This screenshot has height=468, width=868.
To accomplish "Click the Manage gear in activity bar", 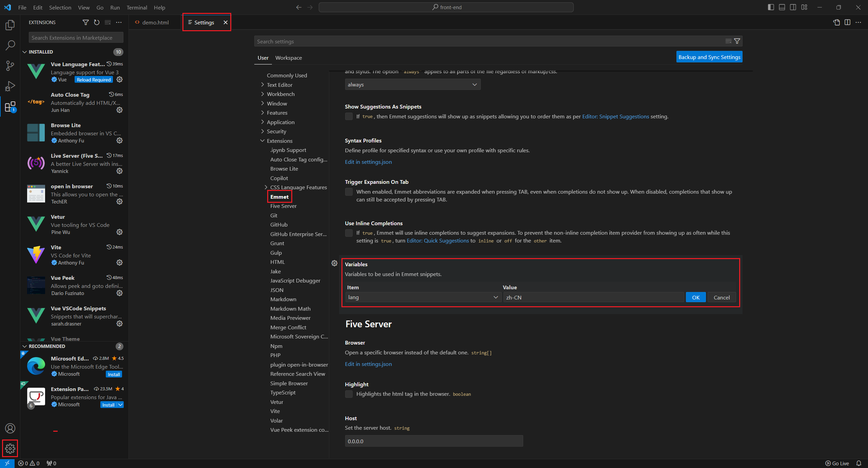I will coord(10,449).
